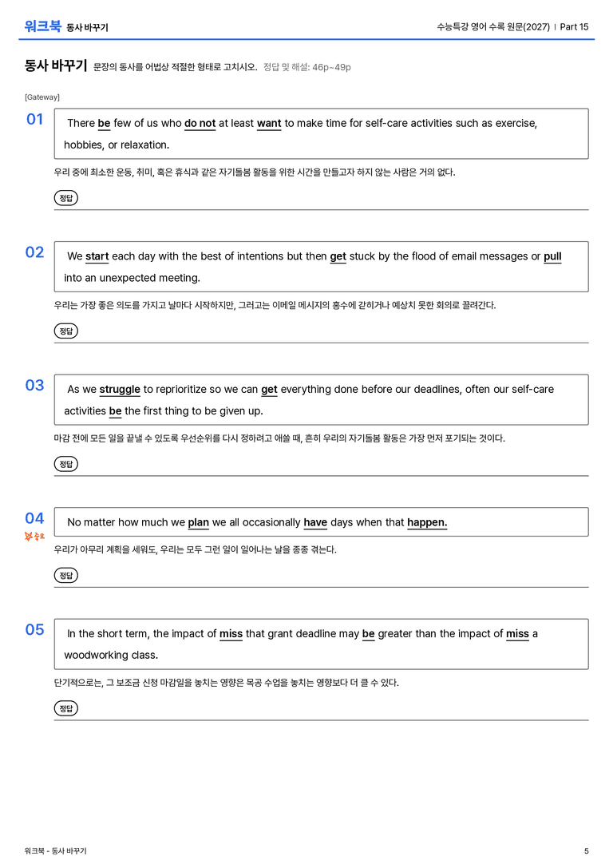This screenshot has height=868, width=613.
Task: Click the 정답 badge under question 04
Action: click(65, 575)
